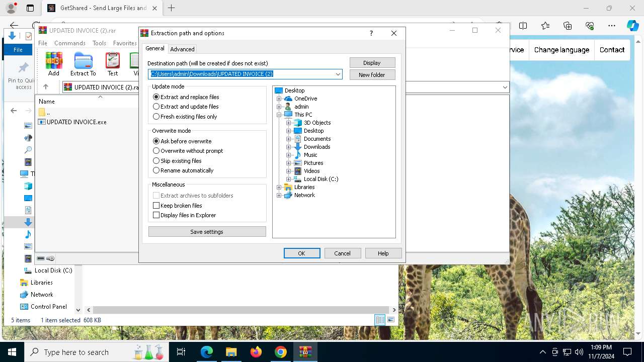The height and width of the screenshot is (362, 644).
Task: Open Edge split screen icon
Action: 523,26
